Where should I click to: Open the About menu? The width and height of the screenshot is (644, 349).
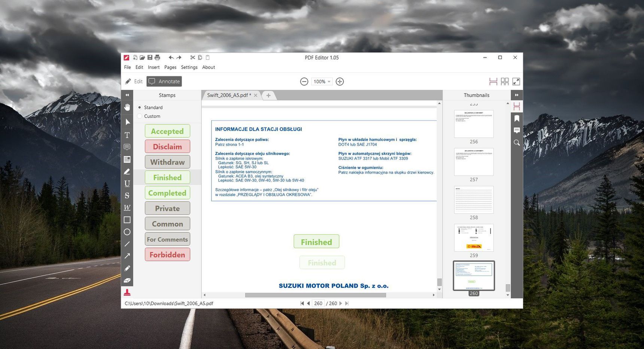point(209,67)
